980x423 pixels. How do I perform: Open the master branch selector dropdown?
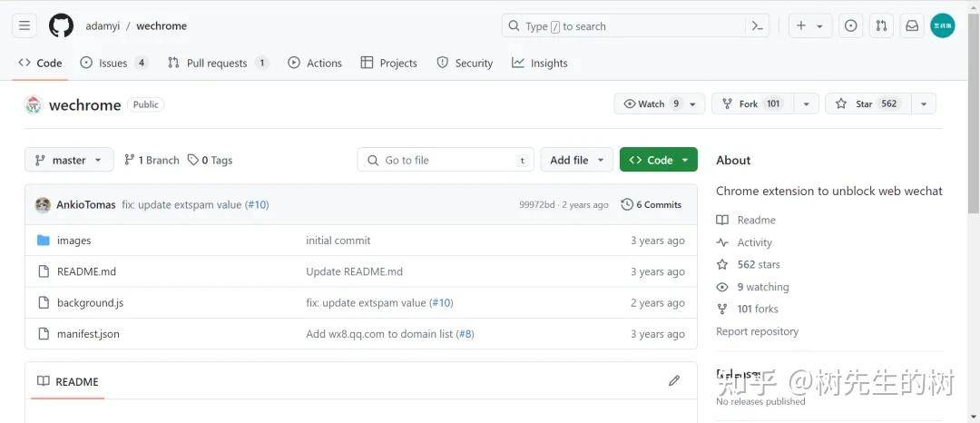pos(69,160)
